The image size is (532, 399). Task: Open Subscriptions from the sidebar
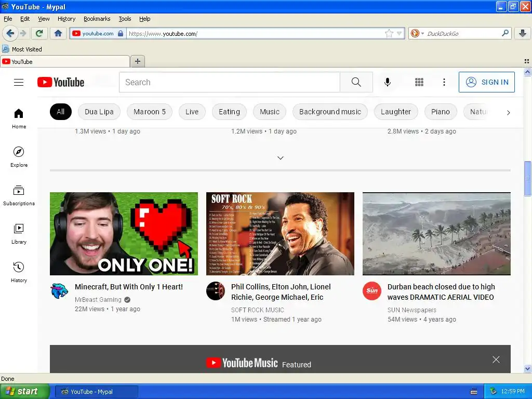(x=19, y=195)
